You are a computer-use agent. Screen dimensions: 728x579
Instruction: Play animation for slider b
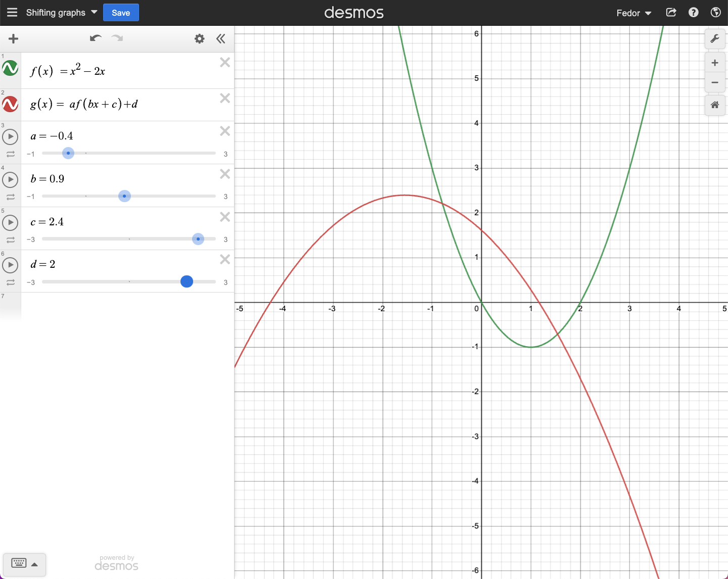[x=10, y=179]
